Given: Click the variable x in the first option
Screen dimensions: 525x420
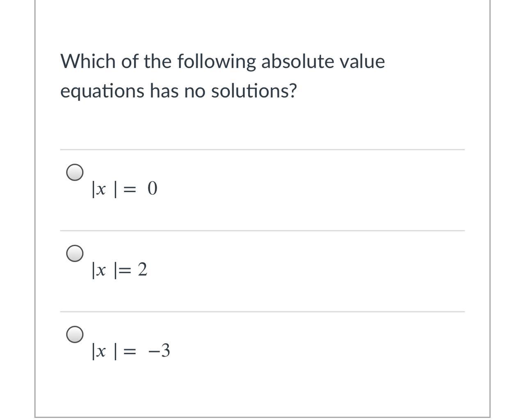Looking at the screenshot, I should (102, 189).
